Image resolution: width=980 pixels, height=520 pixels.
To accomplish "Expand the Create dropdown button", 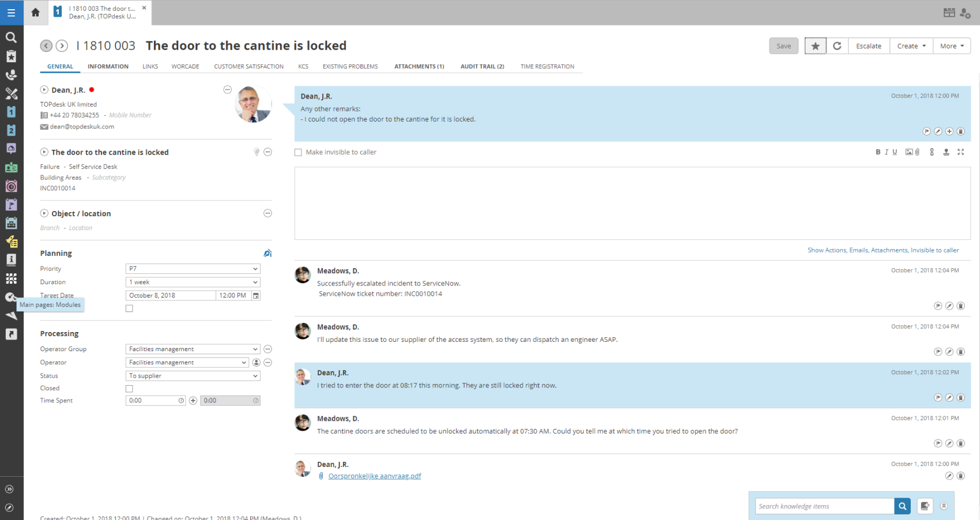I will (x=911, y=46).
